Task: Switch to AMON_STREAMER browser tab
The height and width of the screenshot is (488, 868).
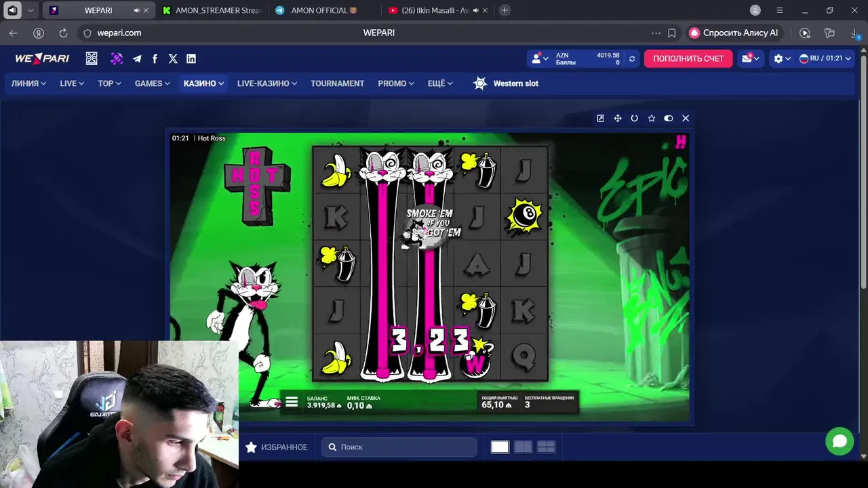Action: tap(212, 10)
